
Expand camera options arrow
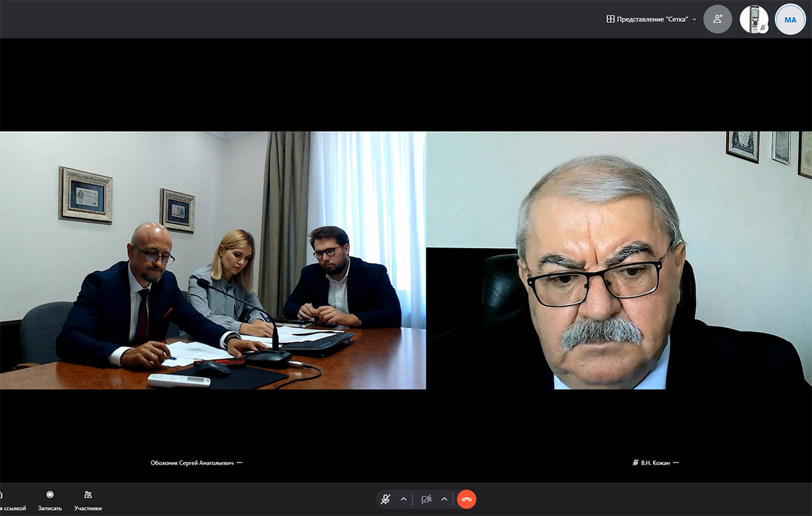[445, 499]
